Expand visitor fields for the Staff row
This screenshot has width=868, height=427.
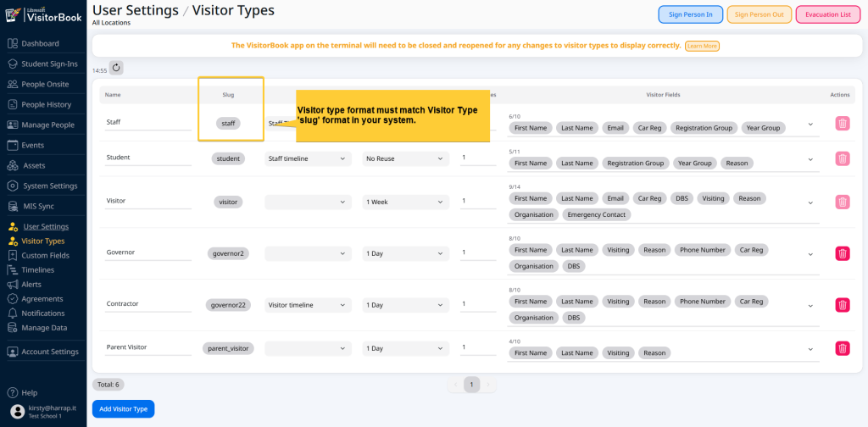point(810,125)
